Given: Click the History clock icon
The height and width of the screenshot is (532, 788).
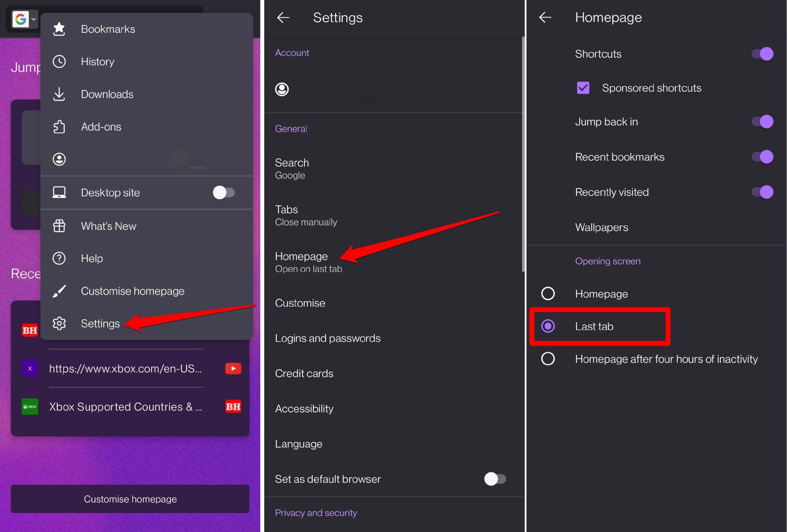Looking at the screenshot, I should pyautogui.click(x=59, y=62).
